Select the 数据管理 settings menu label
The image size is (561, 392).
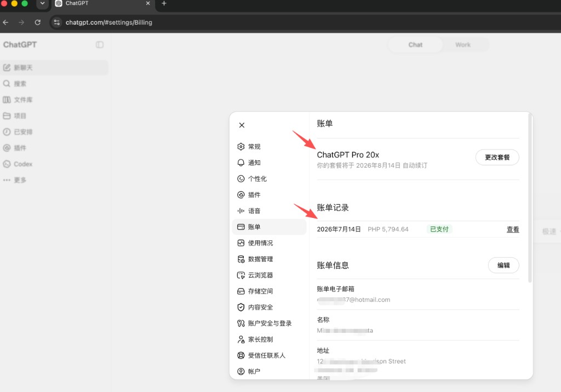(x=260, y=260)
